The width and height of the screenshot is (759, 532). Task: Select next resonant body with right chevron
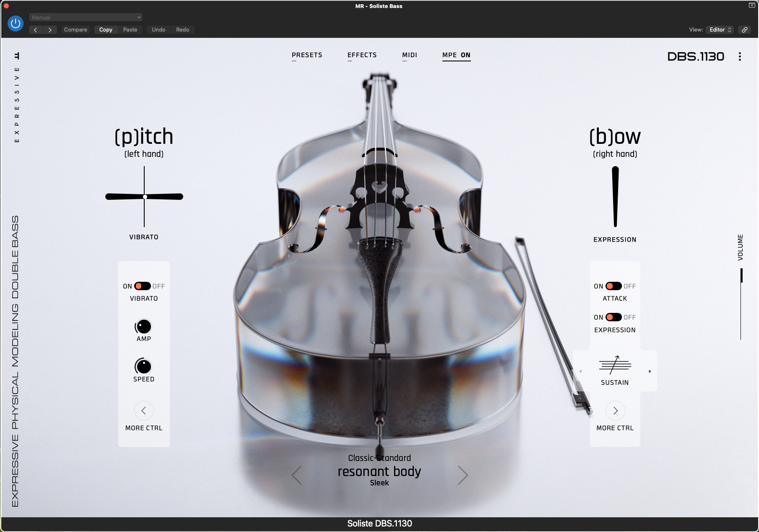463,475
